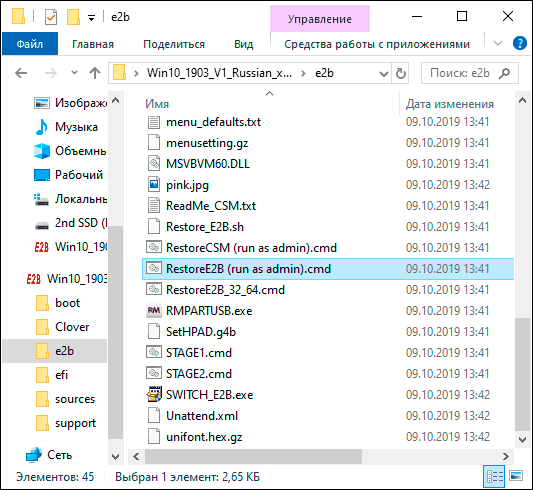Open the 2nd SSD drive in navigation
This screenshot has height=490, width=533.
point(71,223)
